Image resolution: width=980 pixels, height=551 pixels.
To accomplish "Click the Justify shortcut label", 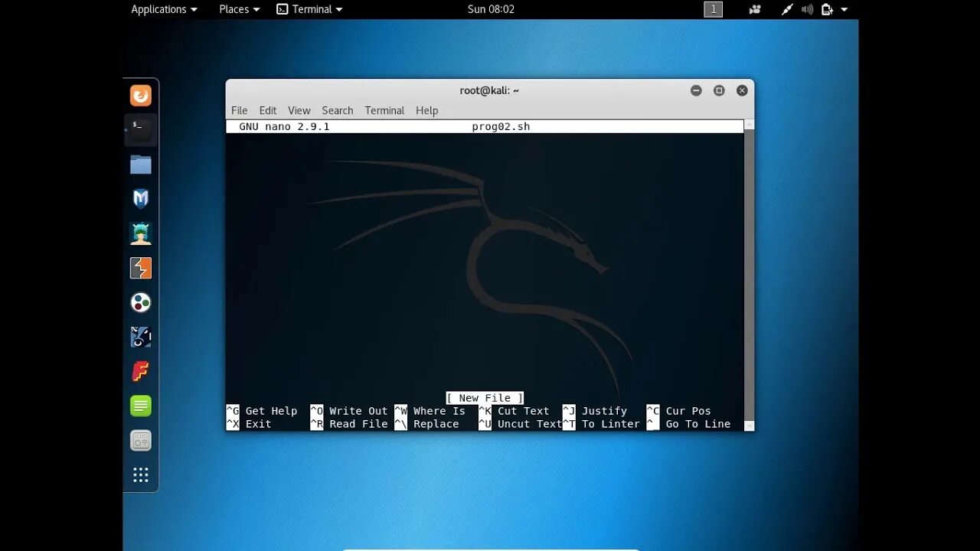I will pos(604,411).
